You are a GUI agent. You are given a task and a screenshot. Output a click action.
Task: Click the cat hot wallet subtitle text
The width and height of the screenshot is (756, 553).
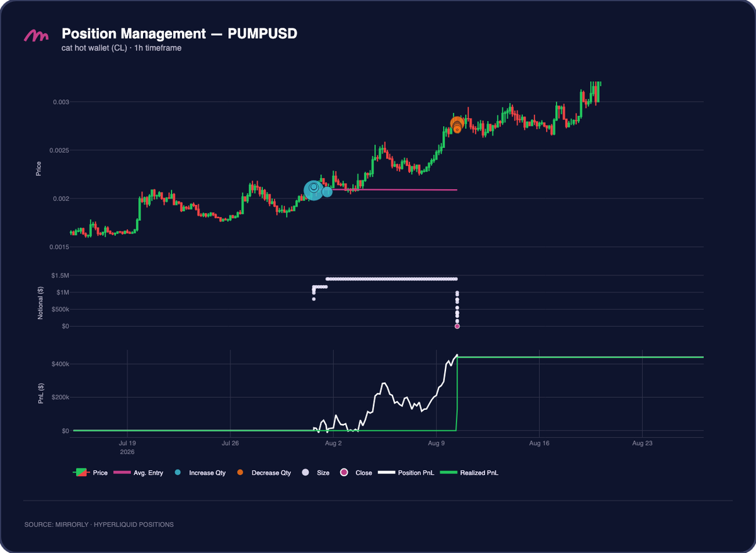(122, 48)
